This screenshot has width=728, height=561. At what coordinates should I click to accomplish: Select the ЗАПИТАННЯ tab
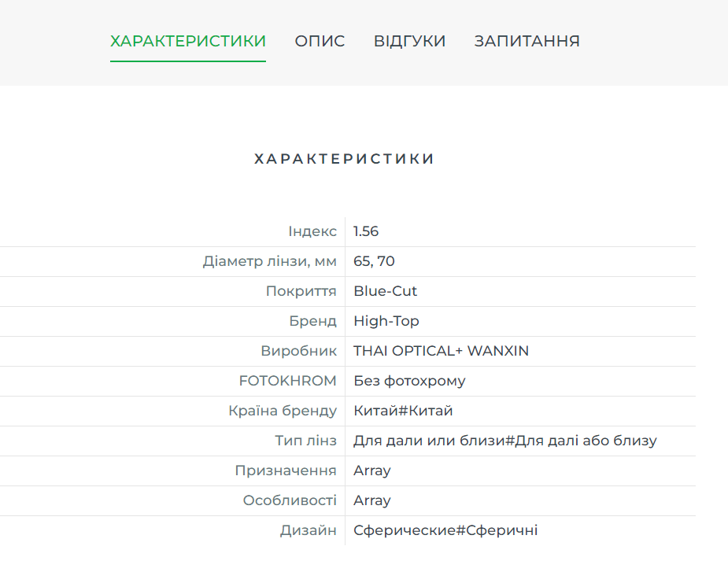click(527, 41)
